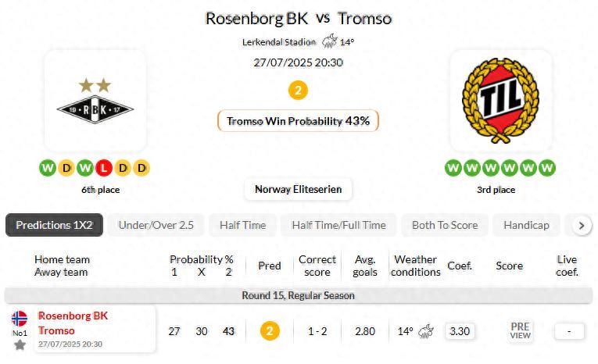Click the Norway Eliteserien league button
The image size is (598, 364).
(x=298, y=189)
